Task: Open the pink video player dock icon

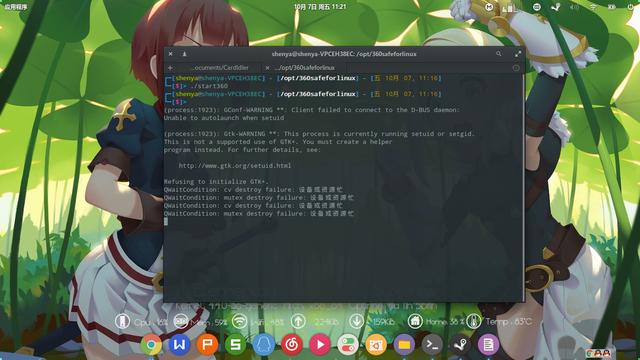Action: point(320,344)
